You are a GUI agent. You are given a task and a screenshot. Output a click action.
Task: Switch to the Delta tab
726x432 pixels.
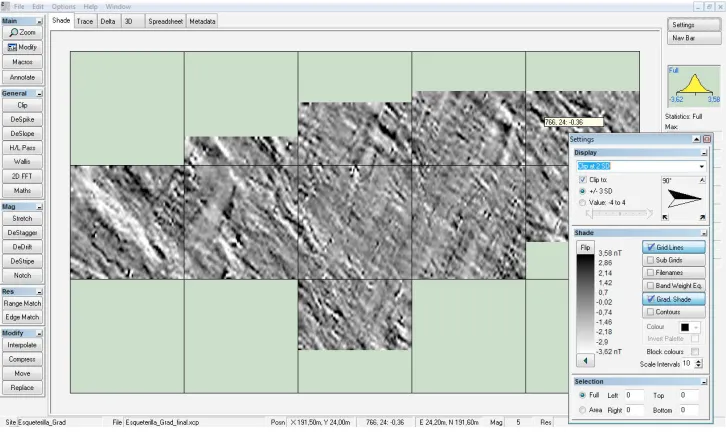point(108,21)
